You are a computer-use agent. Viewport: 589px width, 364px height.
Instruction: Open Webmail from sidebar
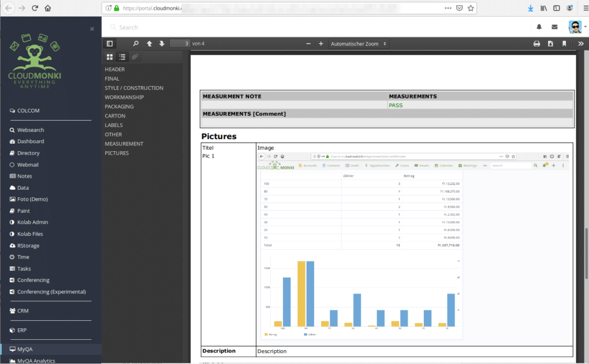pos(24,164)
